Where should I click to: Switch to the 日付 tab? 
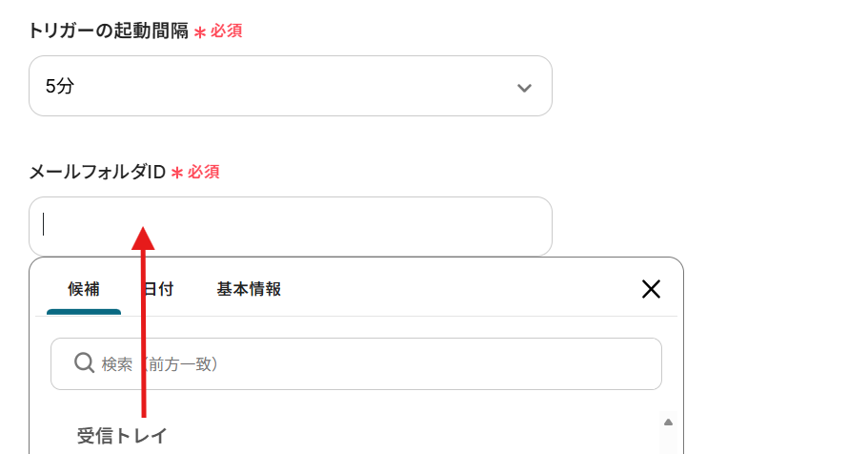(x=158, y=289)
